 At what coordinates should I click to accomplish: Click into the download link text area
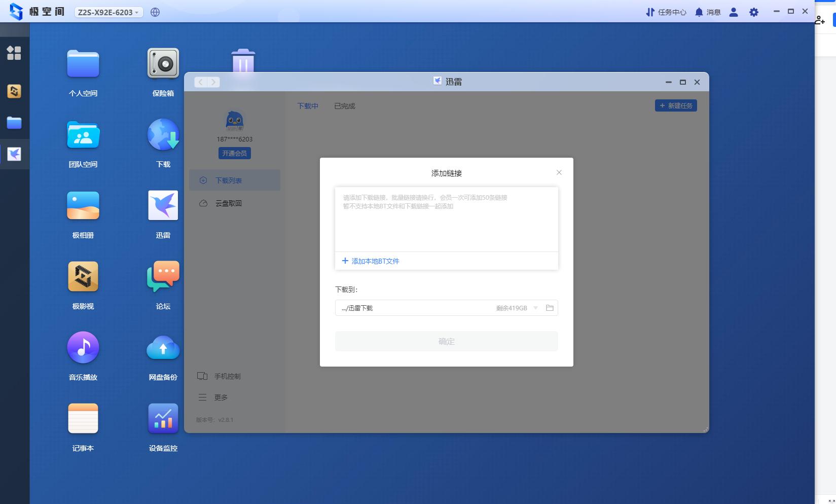(x=446, y=223)
